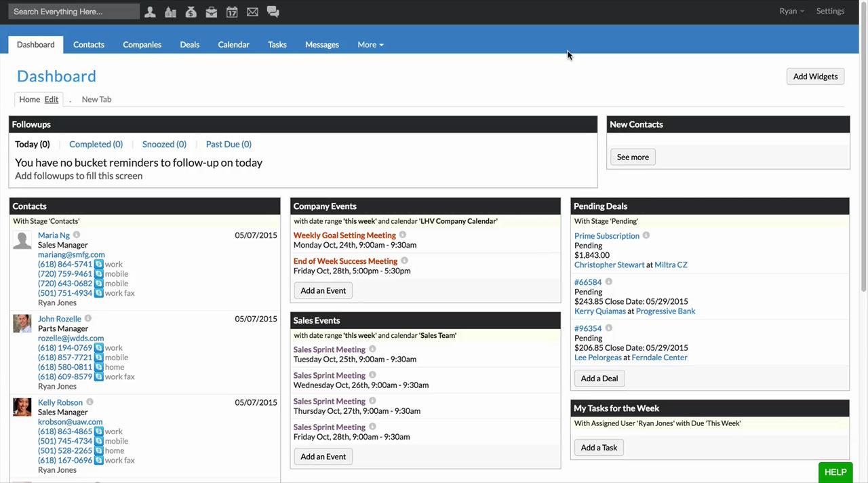
Task: Click info icon beside Weekly Goal Setting Meeting
Action: (403, 235)
